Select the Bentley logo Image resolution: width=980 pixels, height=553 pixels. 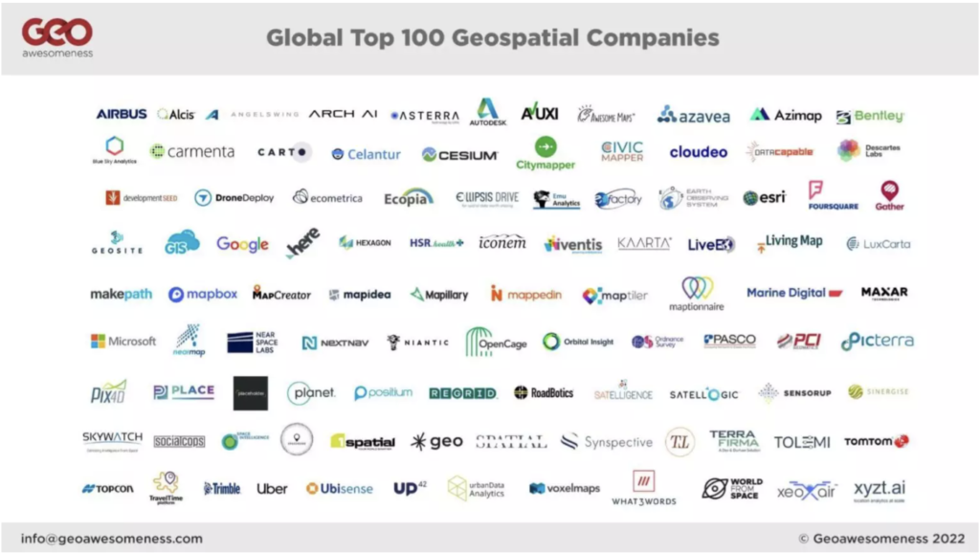pos(870,116)
